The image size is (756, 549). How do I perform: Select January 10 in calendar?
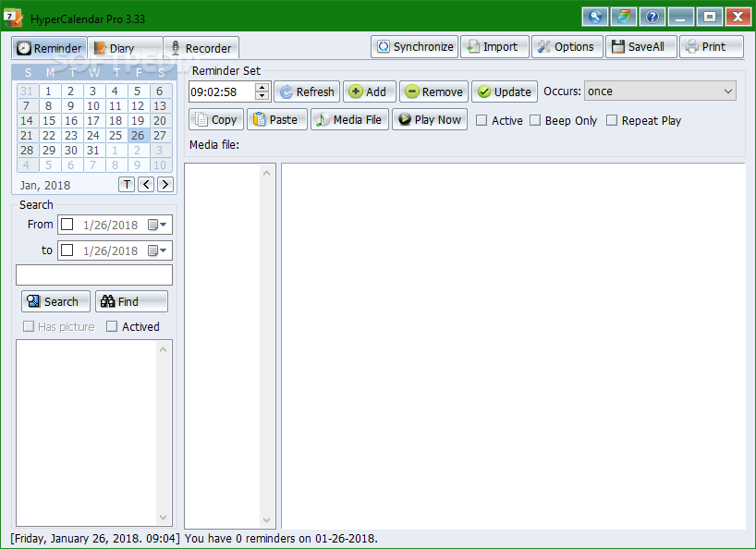coord(93,106)
